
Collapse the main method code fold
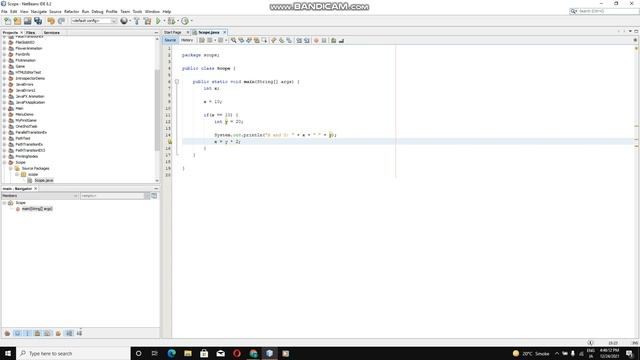click(x=177, y=82)
